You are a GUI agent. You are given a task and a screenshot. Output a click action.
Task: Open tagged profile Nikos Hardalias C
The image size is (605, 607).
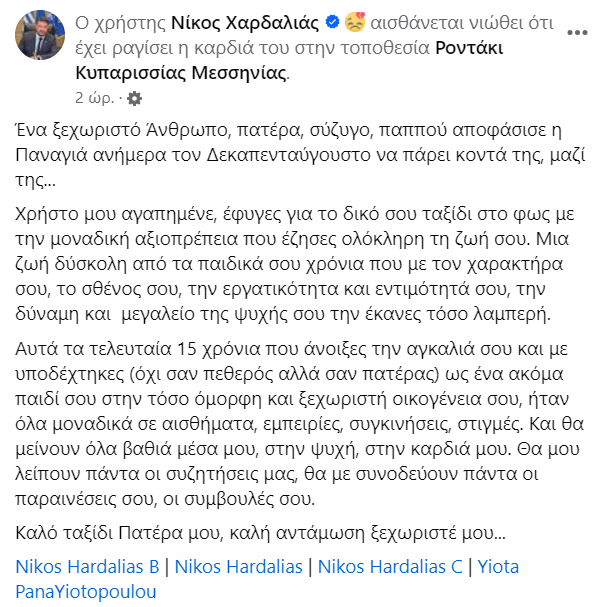(391, 567)
